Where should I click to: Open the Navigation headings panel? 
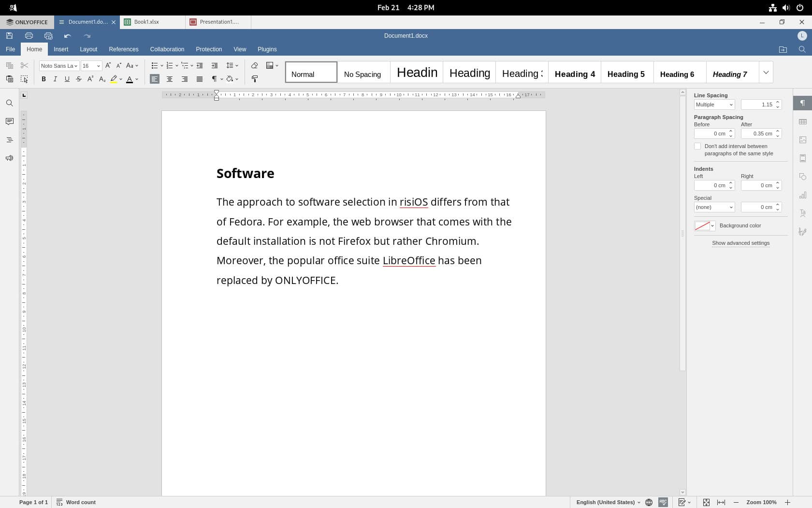[9, 140]
